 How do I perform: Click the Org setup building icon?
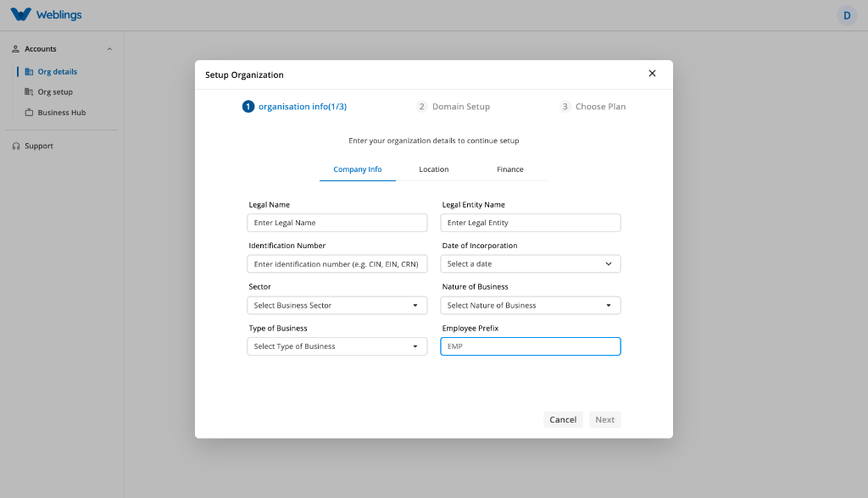click(29, 91)
